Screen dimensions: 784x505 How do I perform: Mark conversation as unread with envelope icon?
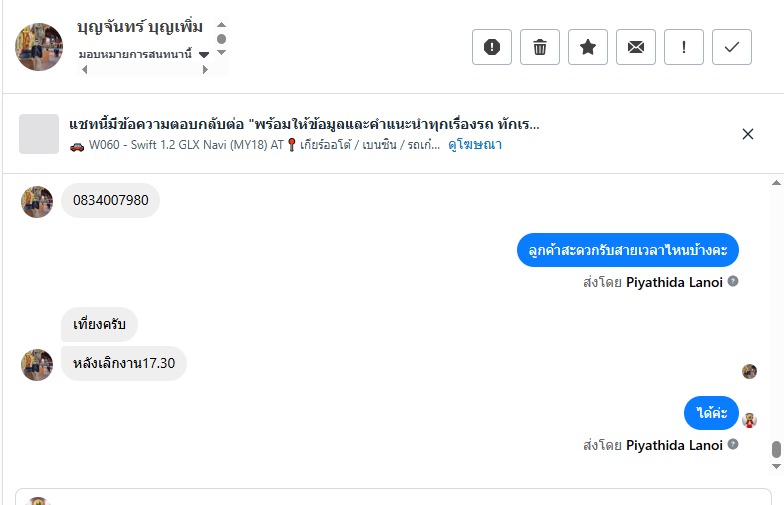[636, 47]
